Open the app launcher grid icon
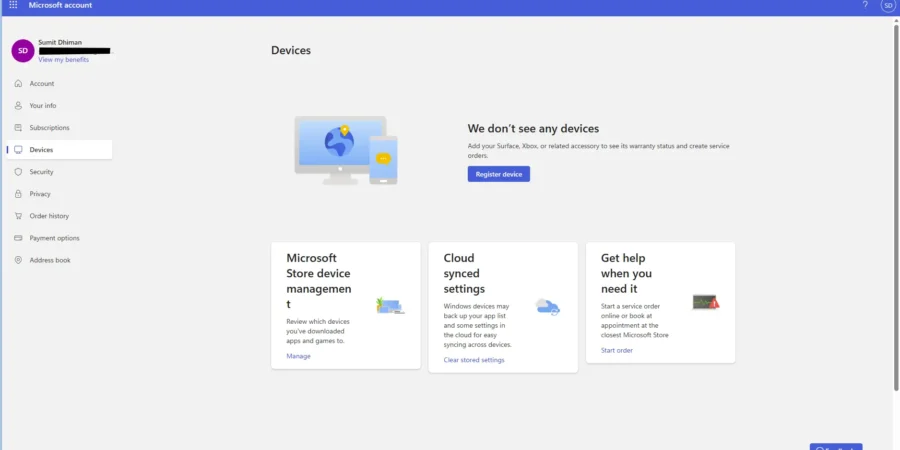The image size is (900, 450). click(13, 5)
